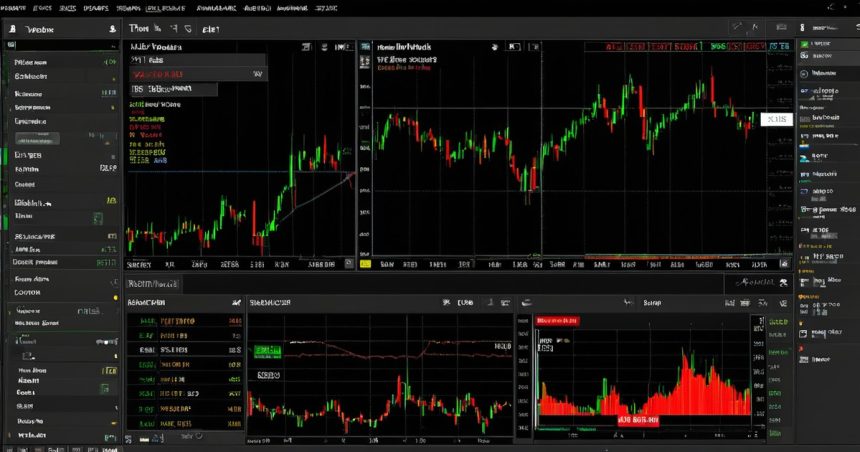Click the teal icon at top-left of main chart

click(365, 47)
